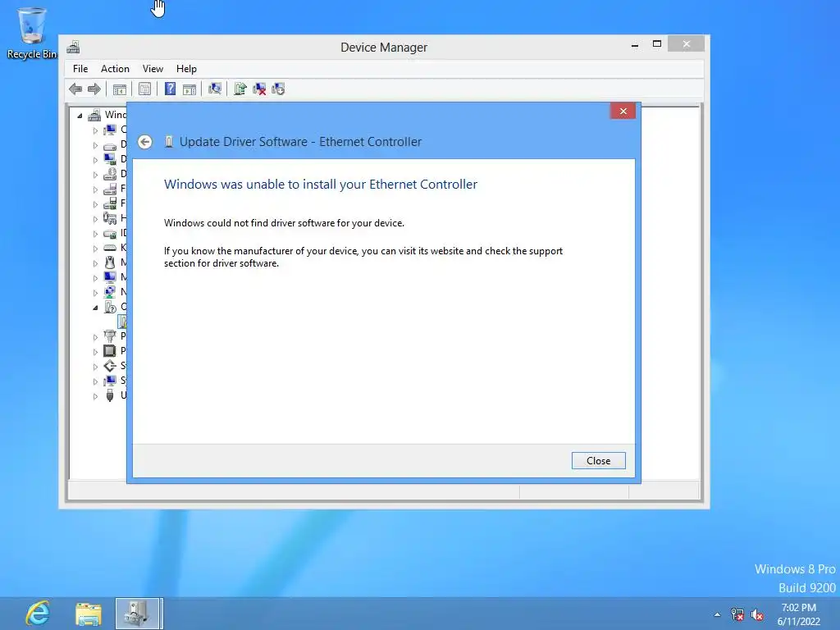Select the highlighted Ethernet Controller device icon

coord(123,322)
